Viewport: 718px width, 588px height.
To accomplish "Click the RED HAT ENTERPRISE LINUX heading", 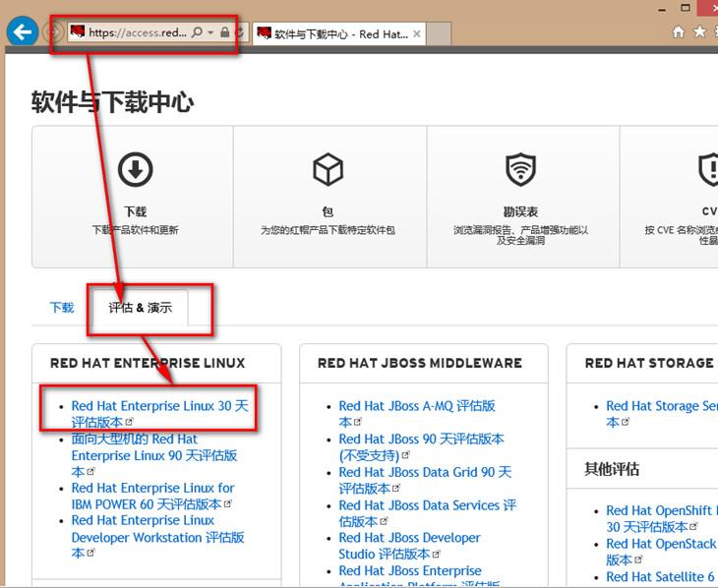I will tap(148, 363).
